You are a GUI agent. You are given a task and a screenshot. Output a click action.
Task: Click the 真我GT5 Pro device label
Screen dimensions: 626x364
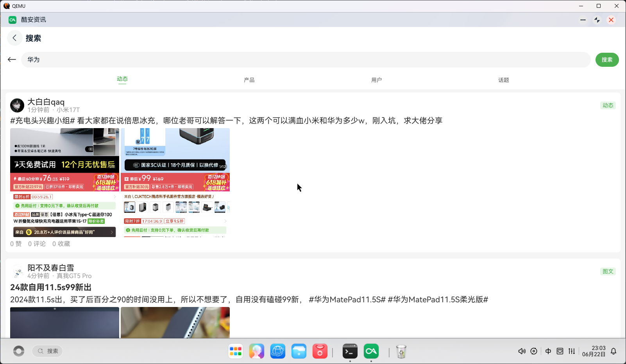74,276
